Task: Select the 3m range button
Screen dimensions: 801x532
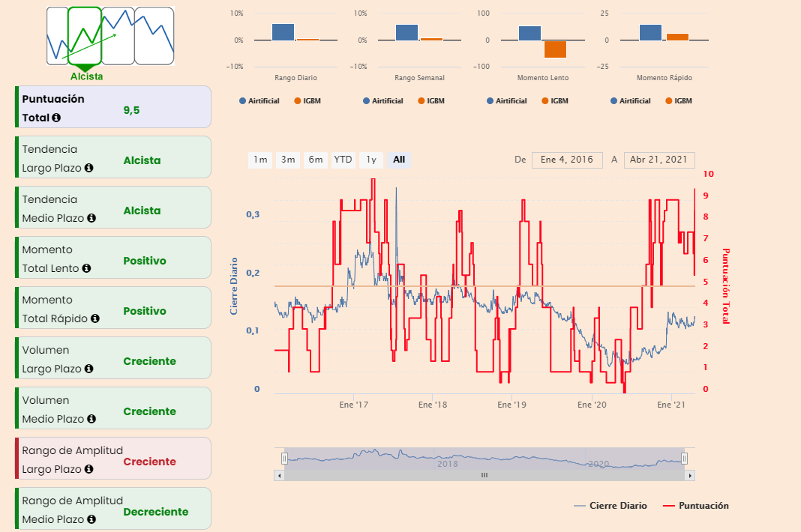Action: pos(287,160)
